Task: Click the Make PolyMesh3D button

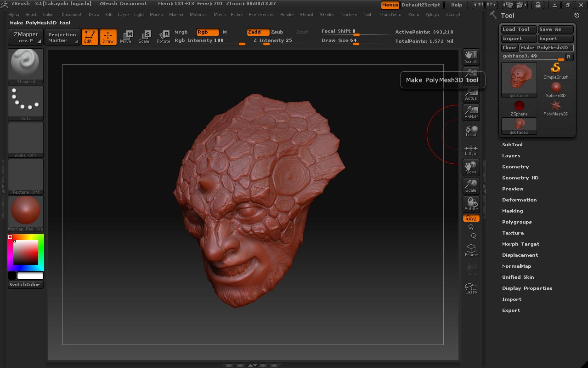Action: (x=546, y=48)
